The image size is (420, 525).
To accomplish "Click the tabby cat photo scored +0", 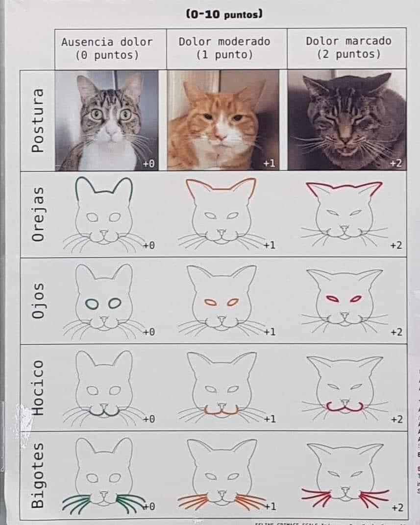I will click(x=107, y=120).
